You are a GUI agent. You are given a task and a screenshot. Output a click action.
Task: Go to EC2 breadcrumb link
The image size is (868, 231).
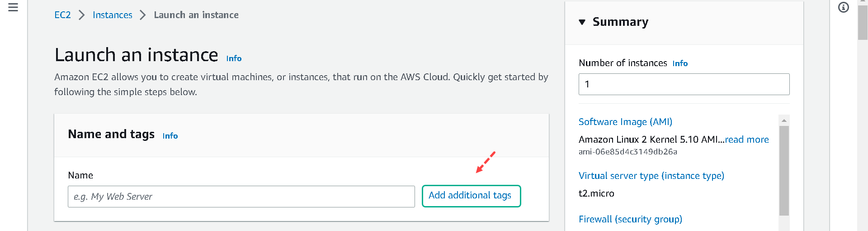[x=62, y=15]
